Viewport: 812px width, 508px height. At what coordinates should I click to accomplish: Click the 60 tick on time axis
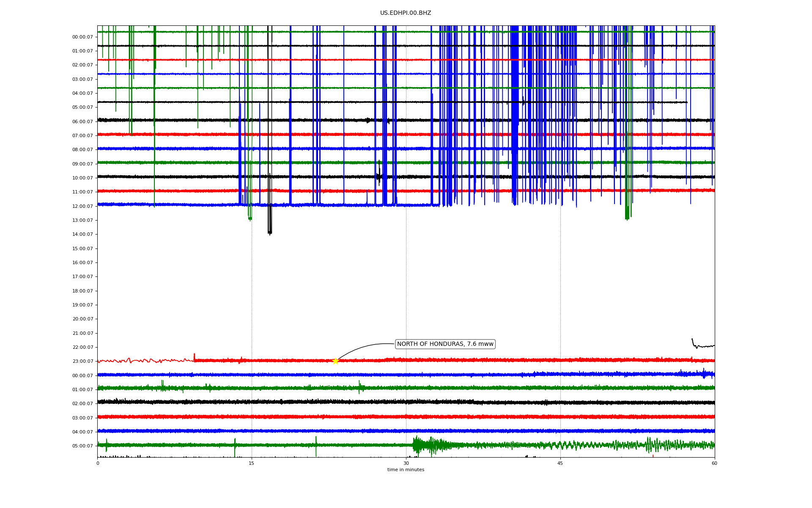point(714,463)
